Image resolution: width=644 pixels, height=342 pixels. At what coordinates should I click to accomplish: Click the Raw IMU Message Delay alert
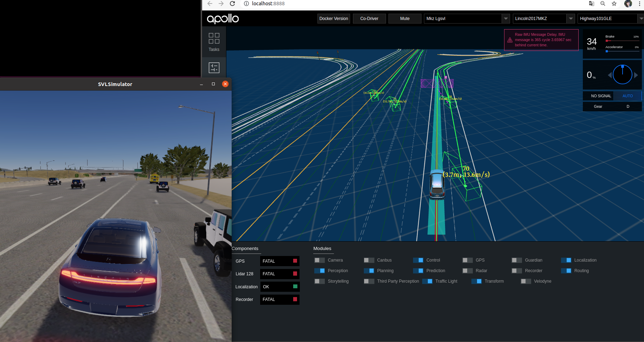(541, 40)
